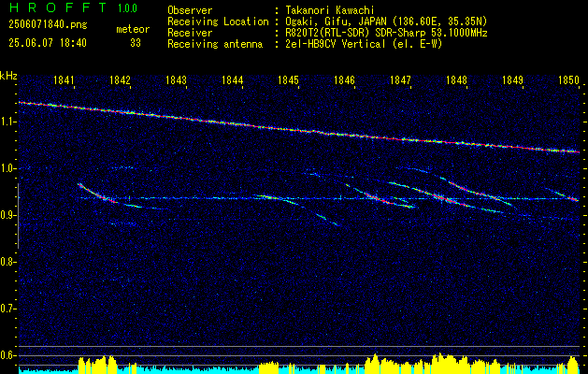Click the 1841 time marker

(64, 80)
